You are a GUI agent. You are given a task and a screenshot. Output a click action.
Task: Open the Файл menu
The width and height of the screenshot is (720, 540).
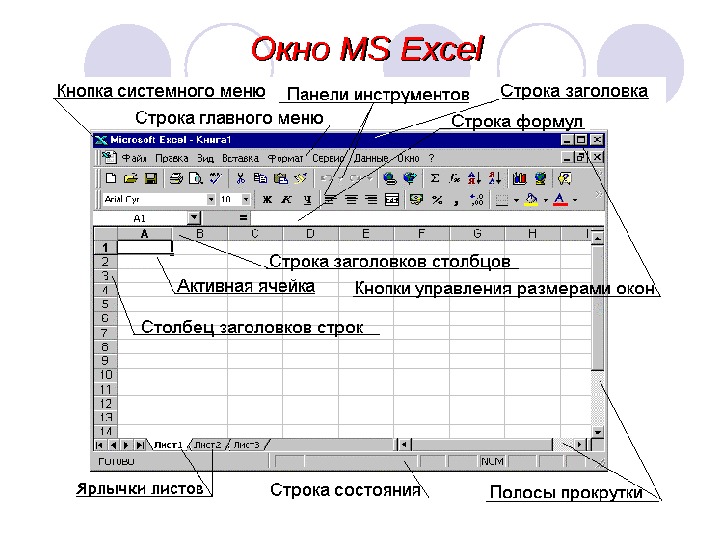point(134,158)
